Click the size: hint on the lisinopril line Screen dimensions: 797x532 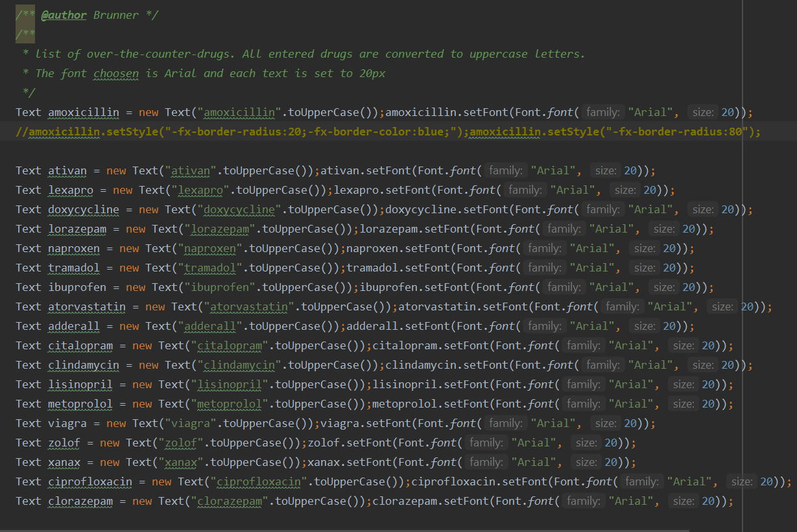tap(684, 384)
